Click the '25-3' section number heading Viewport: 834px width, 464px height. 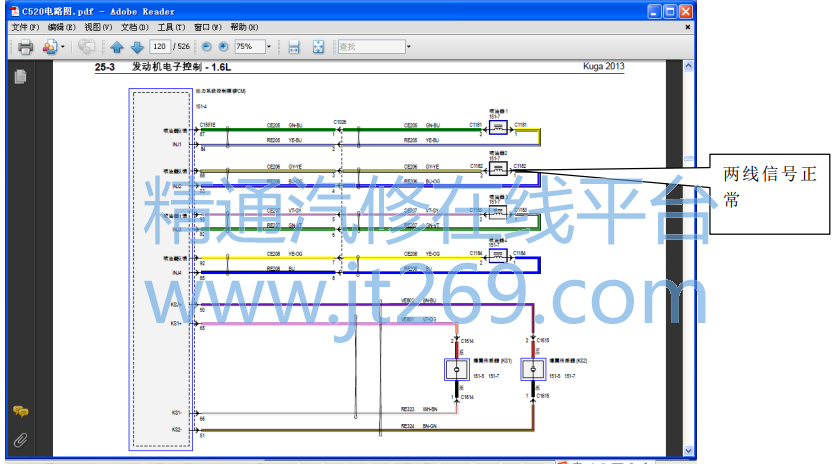click(x=105, y=67)
